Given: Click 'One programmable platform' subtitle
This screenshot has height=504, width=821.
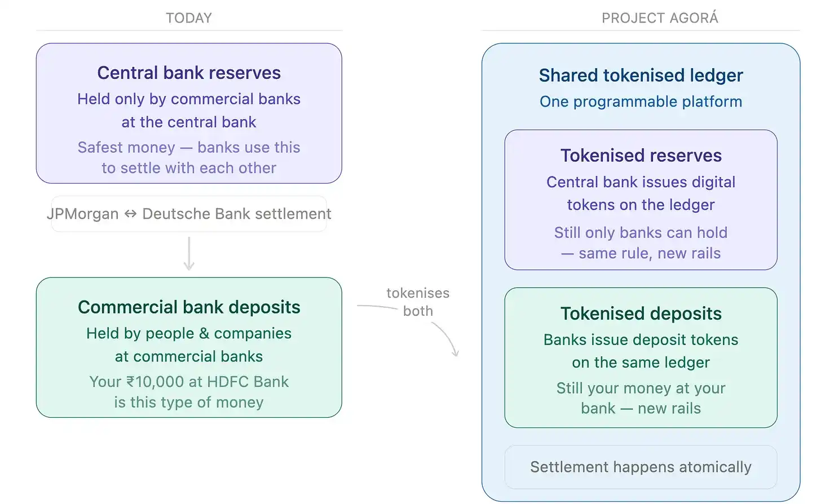Looking at the screenshot, I should (x=641, y=101).
